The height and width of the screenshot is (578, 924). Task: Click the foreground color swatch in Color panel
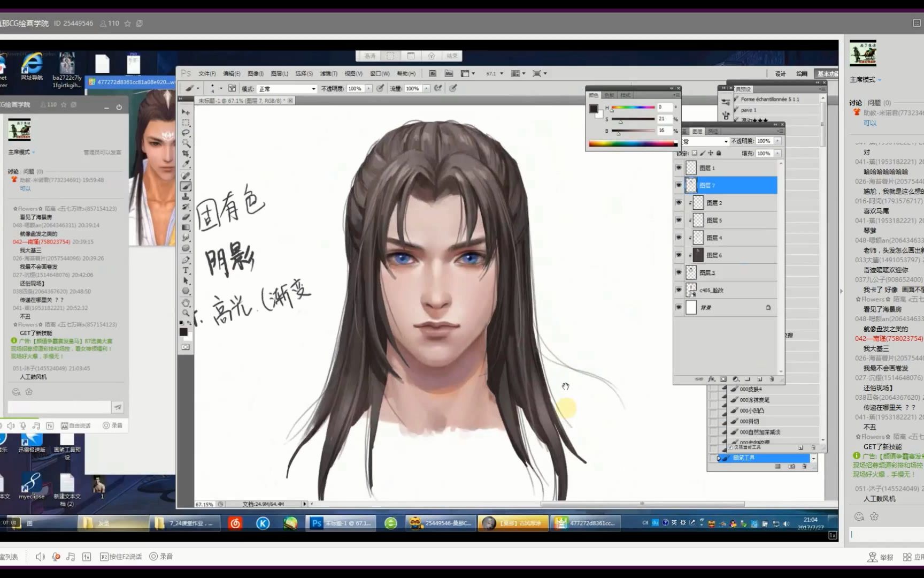click(594, 109)
